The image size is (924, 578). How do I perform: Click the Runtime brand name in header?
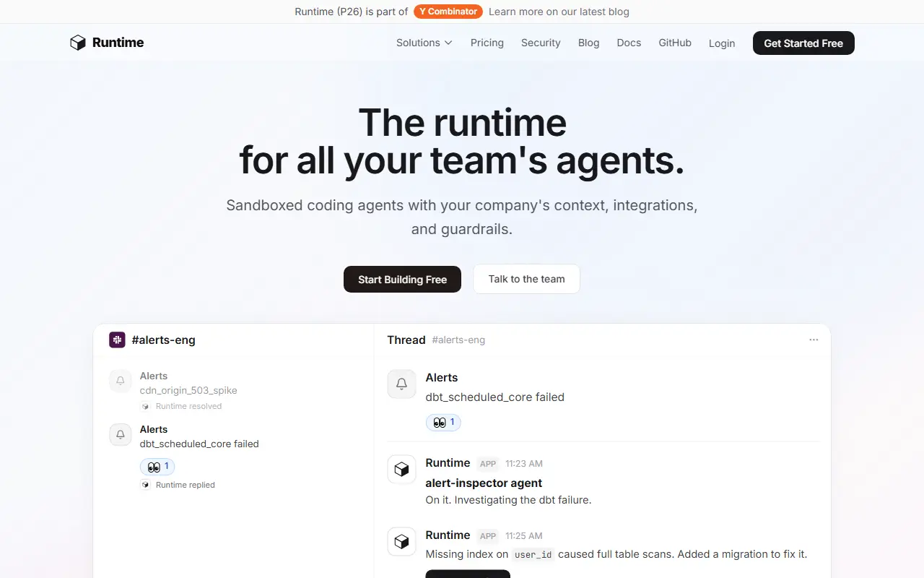tap(118, 43)
